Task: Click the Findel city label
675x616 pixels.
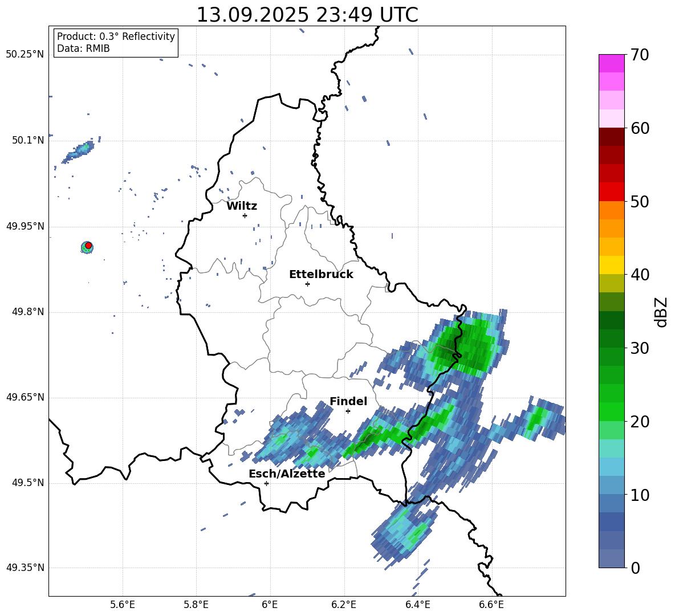Action: pos(348,401)
